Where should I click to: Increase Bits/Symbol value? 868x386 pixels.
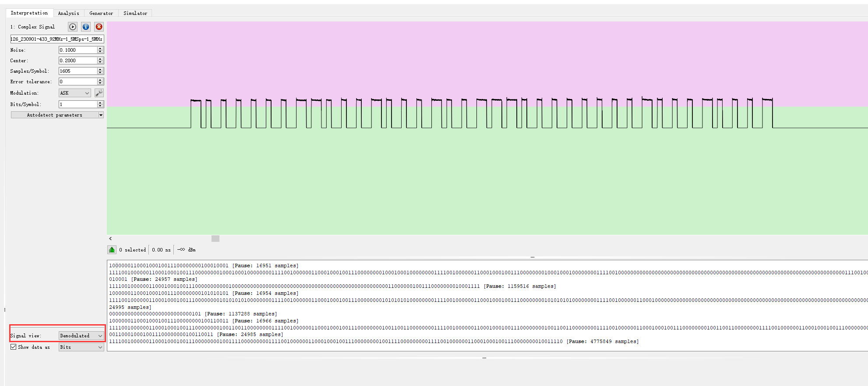pyautogui.click(x=100, y=103)
